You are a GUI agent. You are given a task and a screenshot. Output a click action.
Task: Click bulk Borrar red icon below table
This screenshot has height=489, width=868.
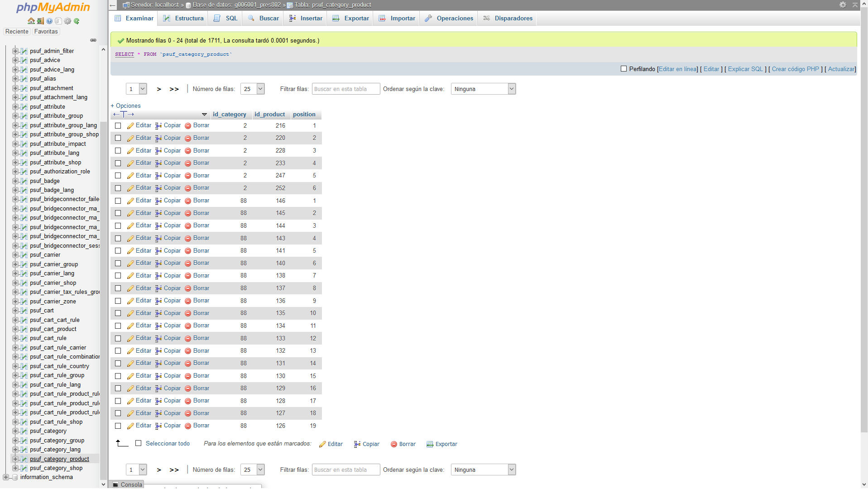tap(394, 444)
